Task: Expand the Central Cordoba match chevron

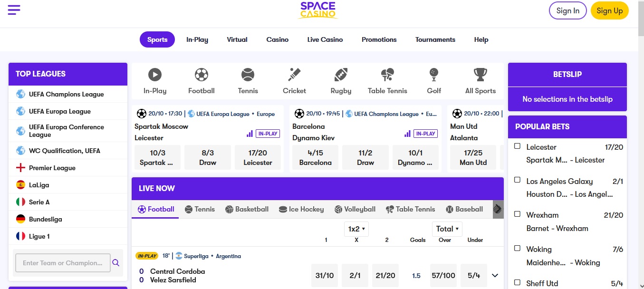Action: point(495,276)
